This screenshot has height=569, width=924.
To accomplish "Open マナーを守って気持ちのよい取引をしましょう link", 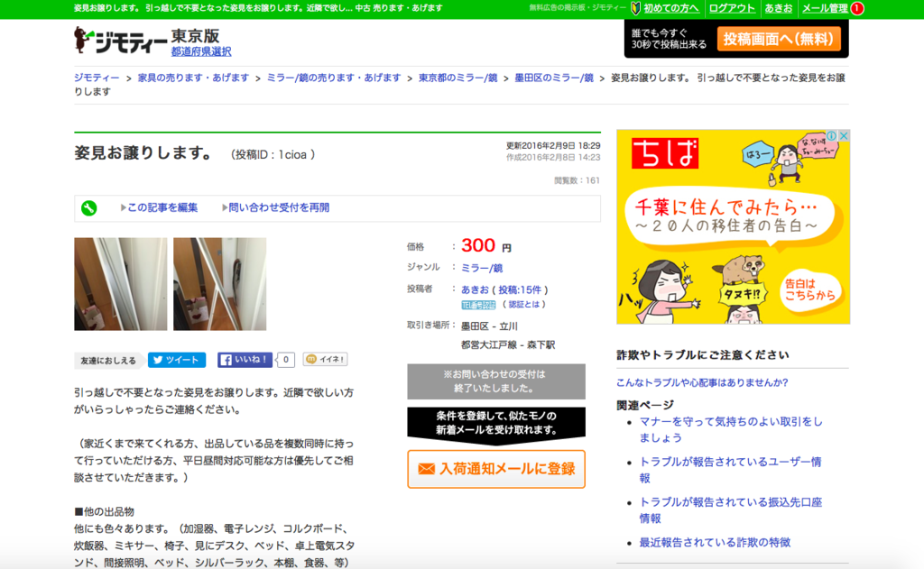I will tap(731, 429).
